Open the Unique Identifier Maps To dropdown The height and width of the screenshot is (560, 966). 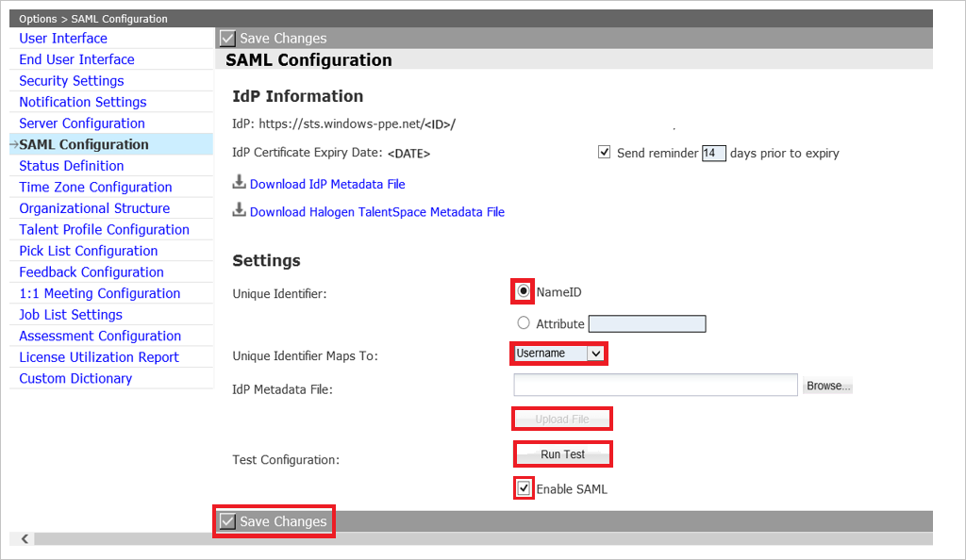click(558, 353)
